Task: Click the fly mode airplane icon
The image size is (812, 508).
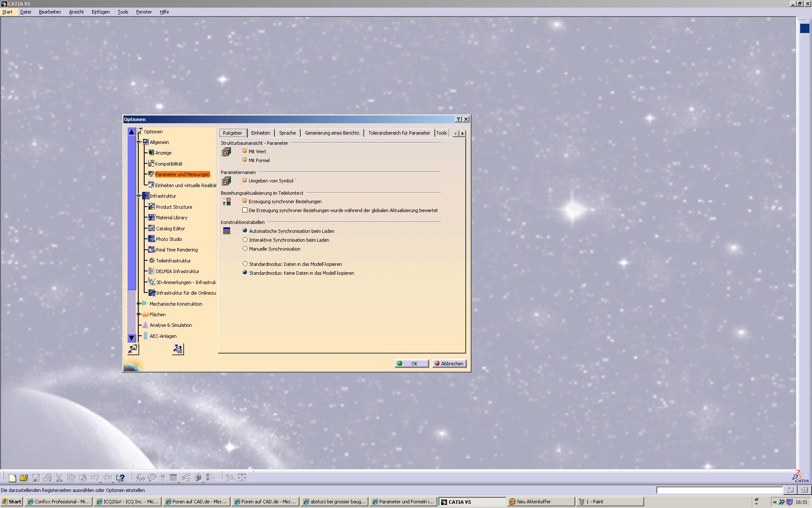Action: coord(230,478)
